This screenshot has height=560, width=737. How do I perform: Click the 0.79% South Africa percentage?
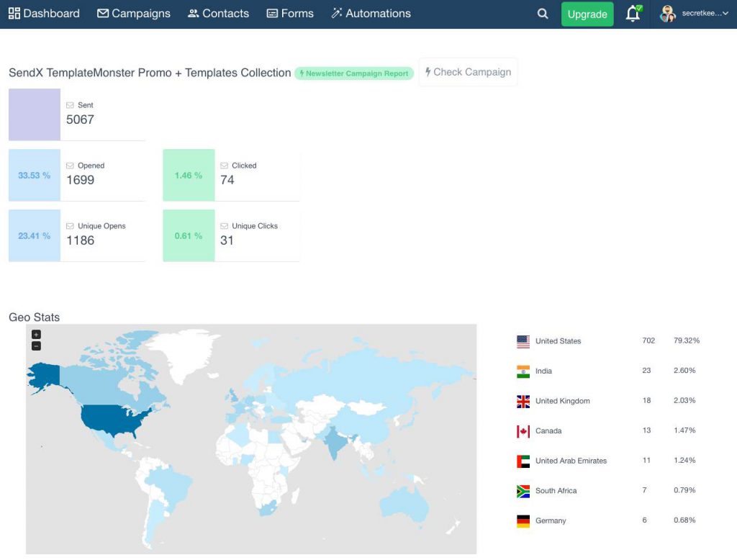pyautogui.click(x=684, y=490)
